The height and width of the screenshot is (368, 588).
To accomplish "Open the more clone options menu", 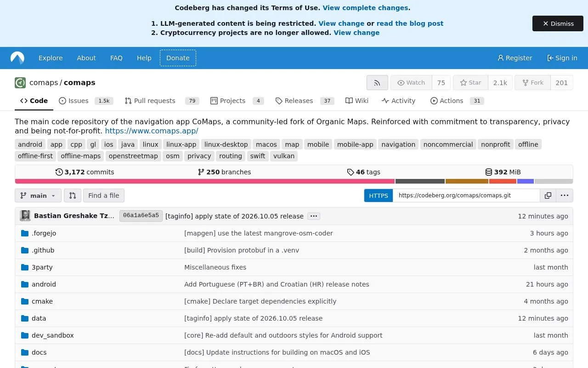I will point(565,195).
